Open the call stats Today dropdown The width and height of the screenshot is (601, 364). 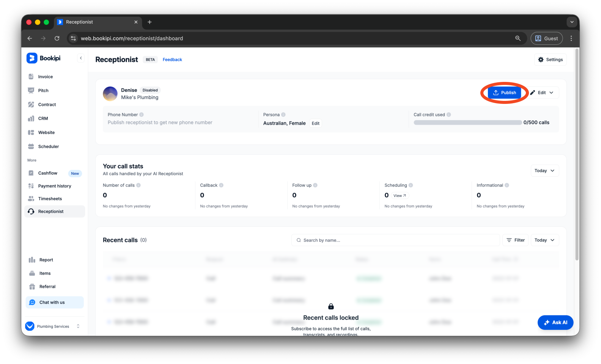[x=544, y=171]
